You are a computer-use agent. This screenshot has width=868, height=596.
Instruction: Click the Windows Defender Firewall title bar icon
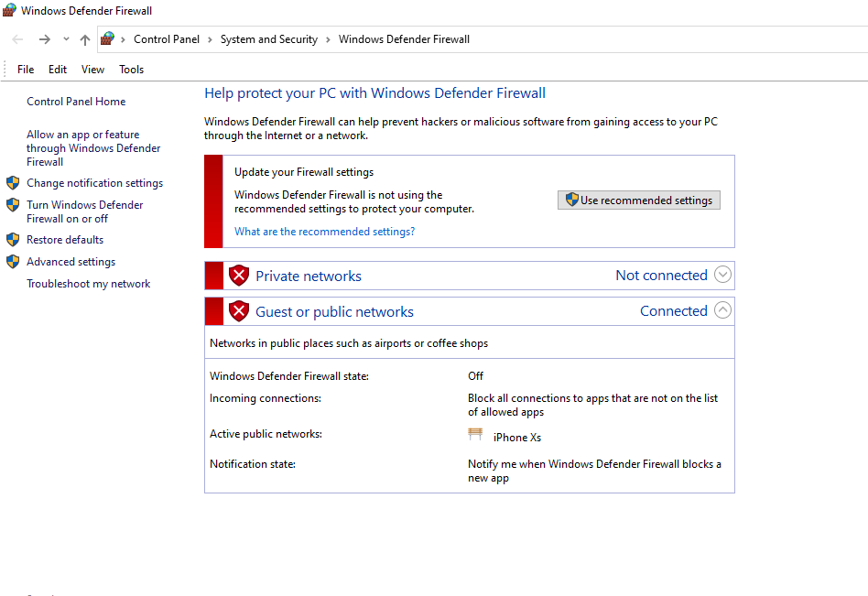point(9,10)
